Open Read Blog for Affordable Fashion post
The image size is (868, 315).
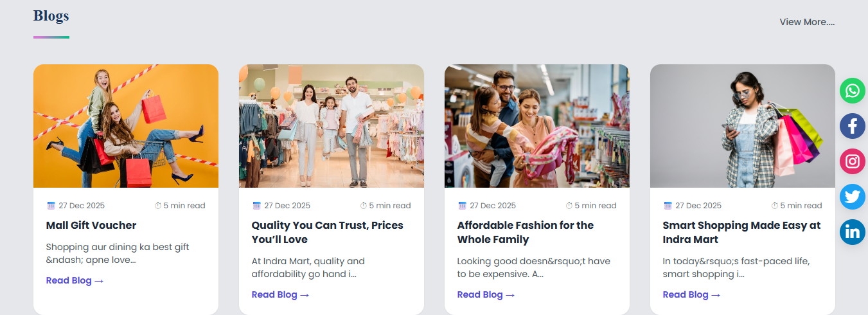(486, 294)
